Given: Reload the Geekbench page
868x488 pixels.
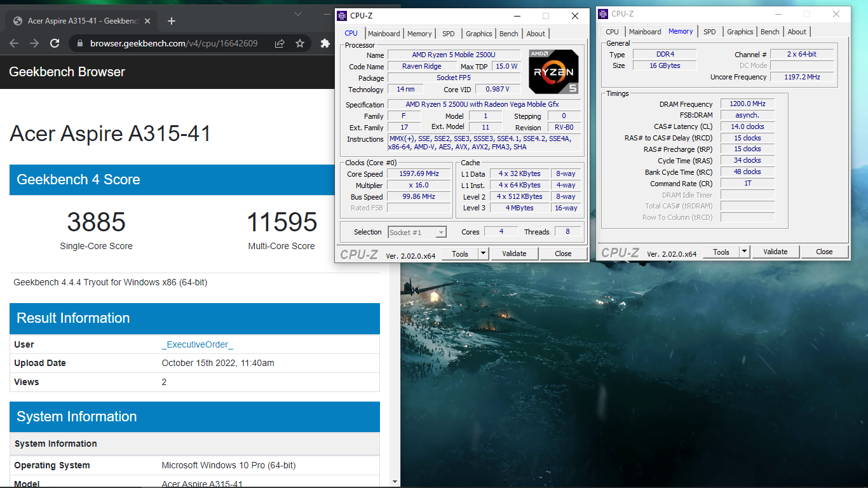Looking at the screenshot, I should 55,43.
